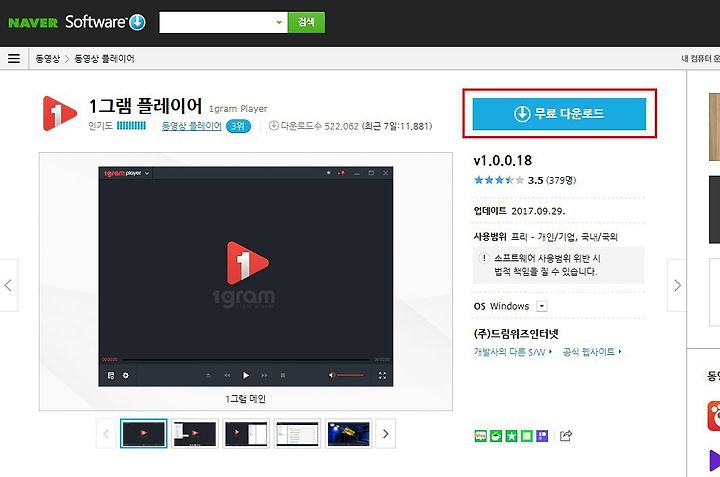Open the share arrow icon
The height and width of the screenshot is (477, 720).
[x=566, y=436]
